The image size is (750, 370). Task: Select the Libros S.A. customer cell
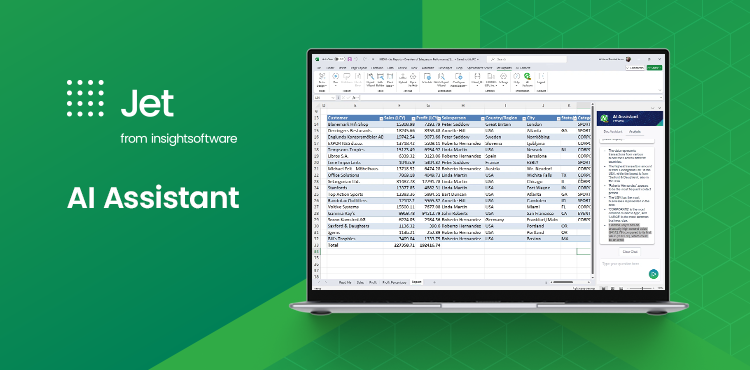pyautogui.click(x=355, y=156)
